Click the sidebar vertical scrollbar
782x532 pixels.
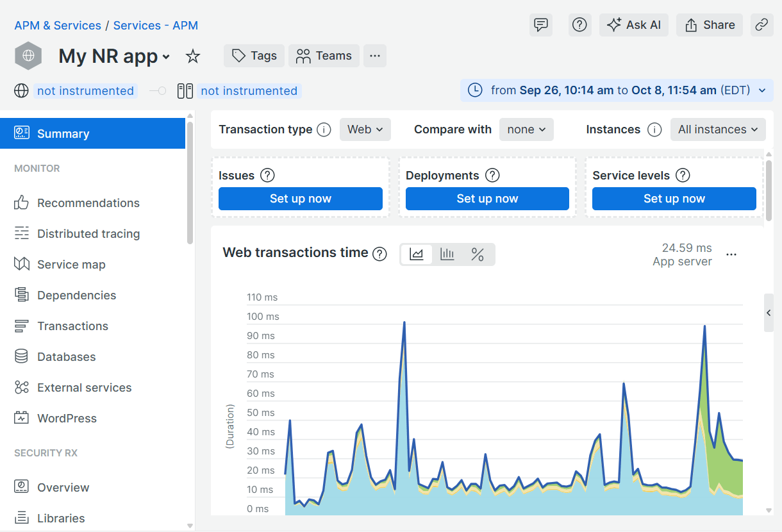(190, 183)
